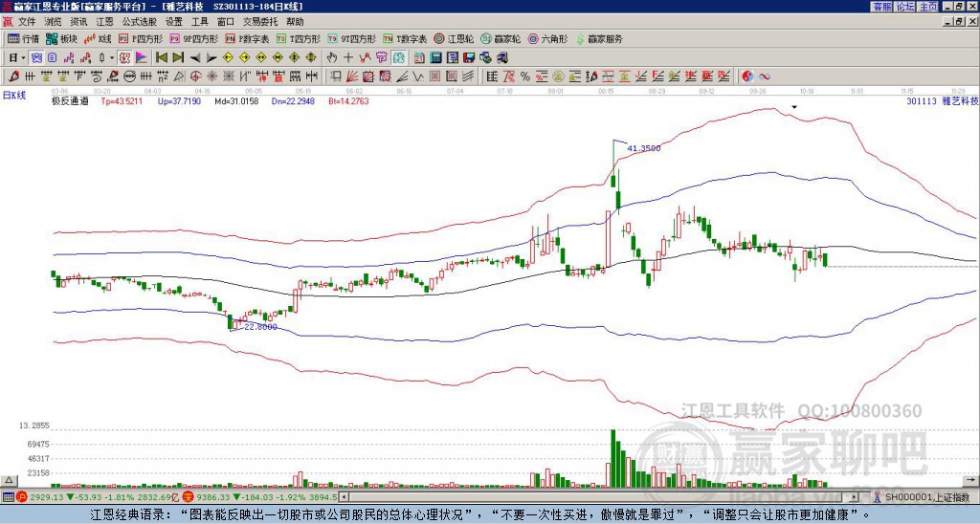Open the calendar date icon
The width and height of the screenshot is (980, 524).
click(419, 57)
